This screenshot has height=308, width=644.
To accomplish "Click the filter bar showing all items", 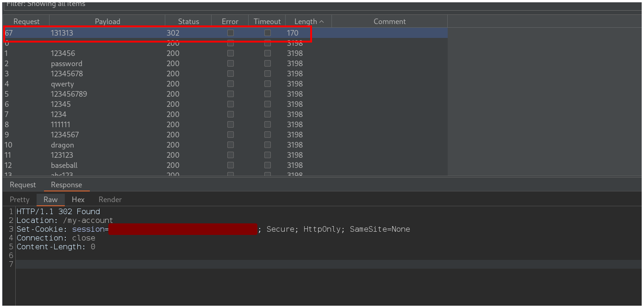I will tap(278, 5).
